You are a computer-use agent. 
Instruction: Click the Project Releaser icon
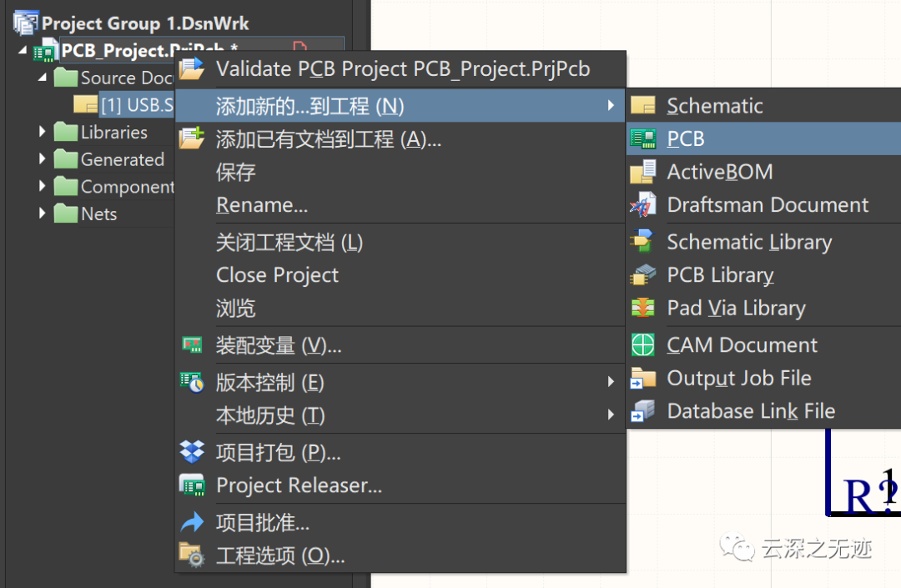point(192,485)
